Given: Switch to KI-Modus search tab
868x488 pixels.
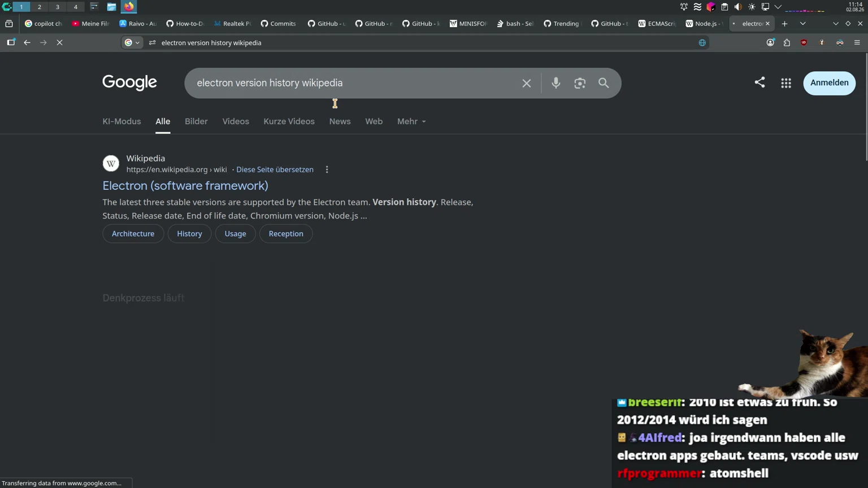Looking at the screenshot, I should click(x=121, y=121).
